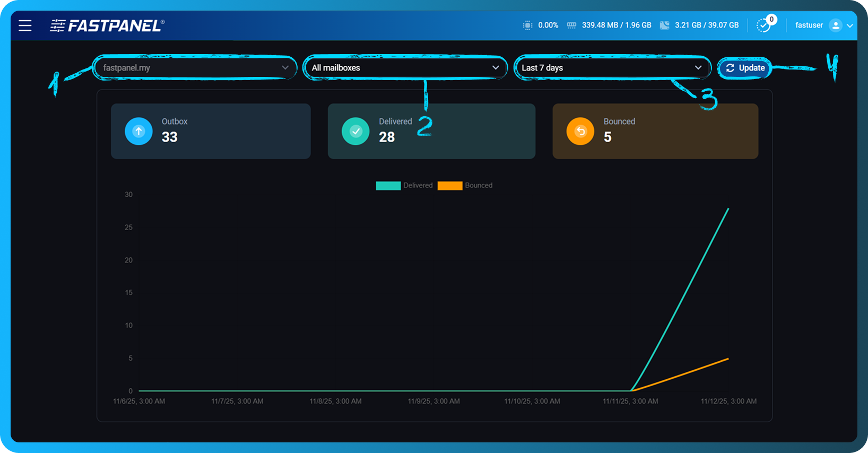Click the CPU usage icon
The height and width of the screenshot is (453, 868).
(x=527, y=25)
